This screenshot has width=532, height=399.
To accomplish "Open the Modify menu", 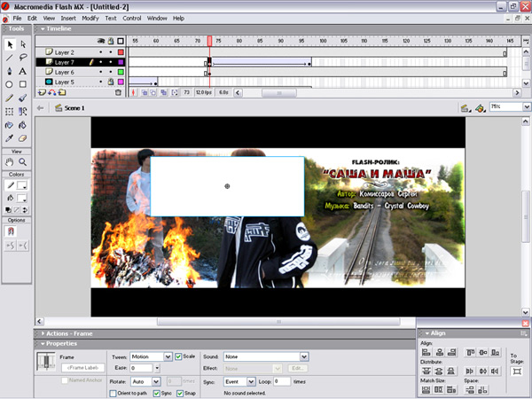I will pos(90,18).
